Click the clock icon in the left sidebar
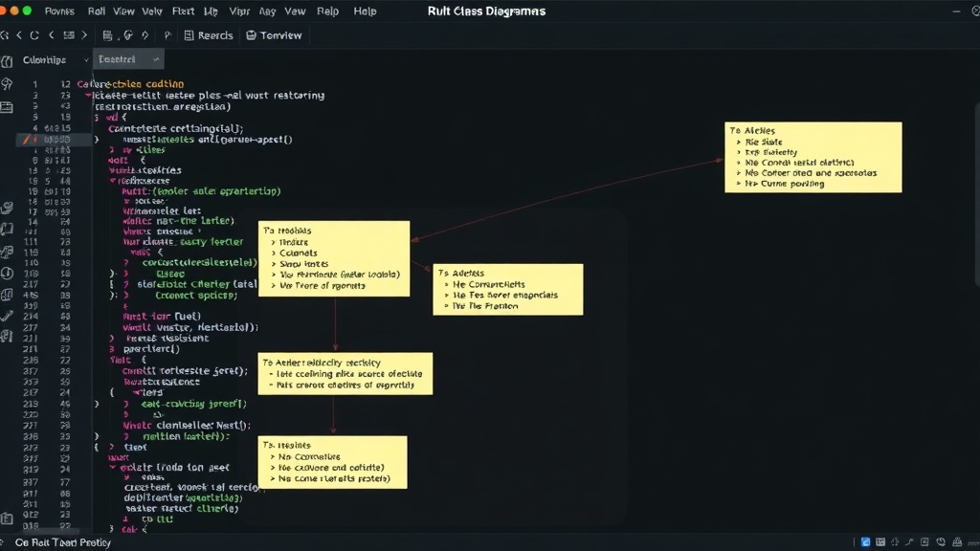 tap(7, 274)
